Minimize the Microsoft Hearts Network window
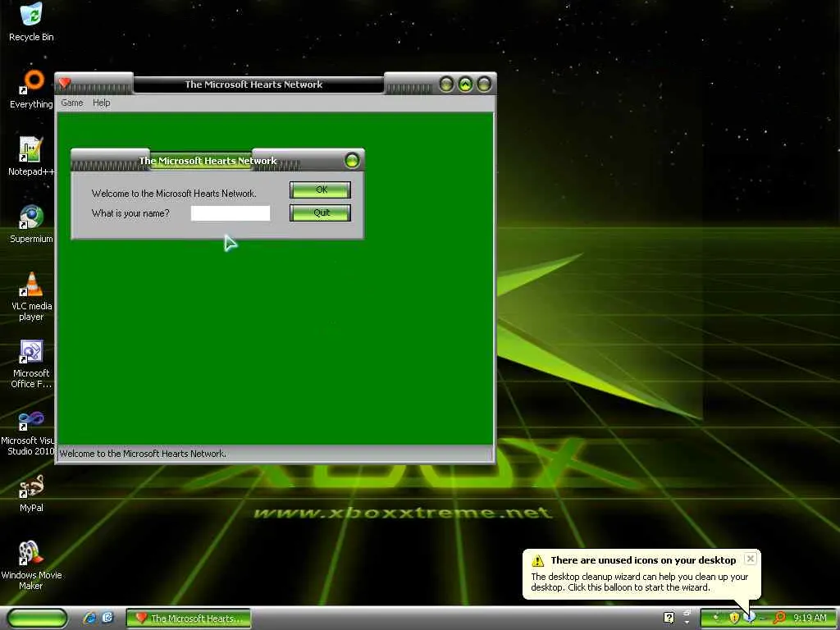 click(x=446, y=84)
